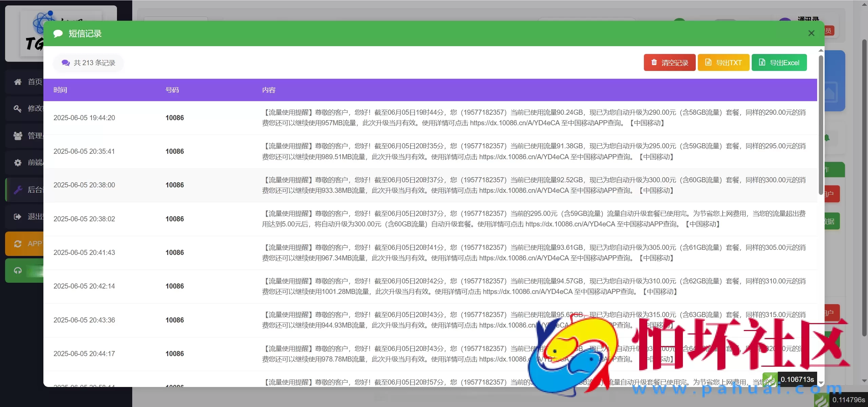Click the speech bubble icon in dialog header
Image resolution: width=868 pixels, height=407 pixels.
[x=58, y=34]
